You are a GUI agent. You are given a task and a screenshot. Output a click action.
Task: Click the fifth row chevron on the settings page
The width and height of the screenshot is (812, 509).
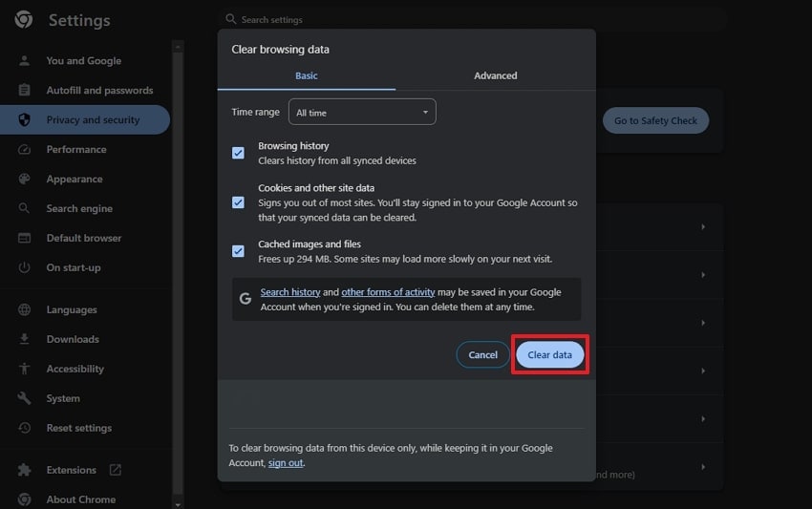(x=703, y=418)
